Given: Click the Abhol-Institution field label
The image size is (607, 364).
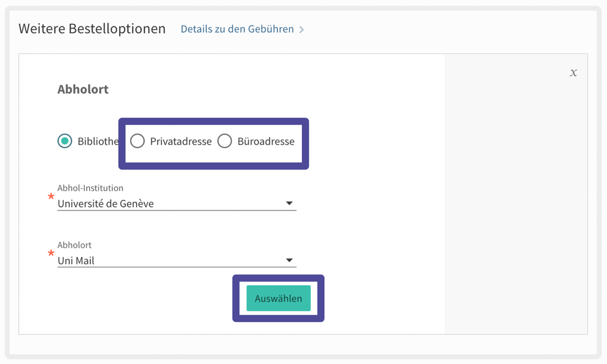Looking at the screenshot, I should [x=90, y=188].
